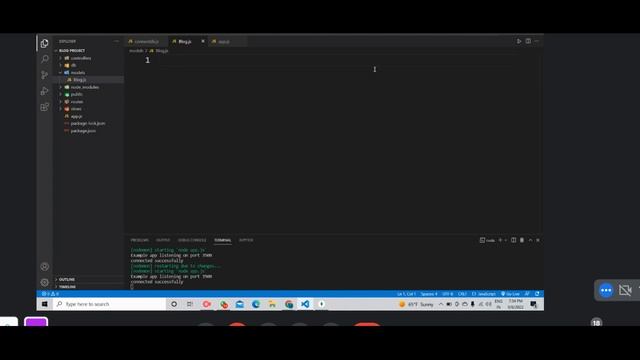This screenshot has width=640, height=360.
Task: Close the terminal panel
Action: (x=538, y=240)
